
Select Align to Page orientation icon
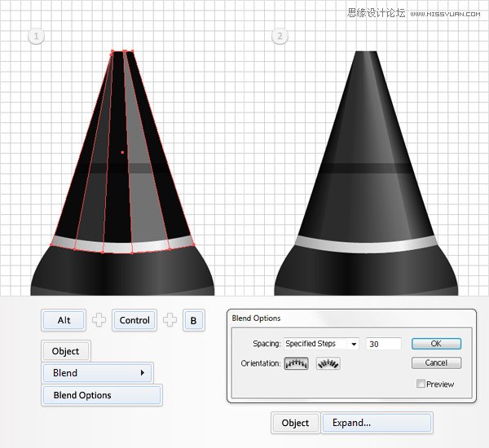pos(296,363)
